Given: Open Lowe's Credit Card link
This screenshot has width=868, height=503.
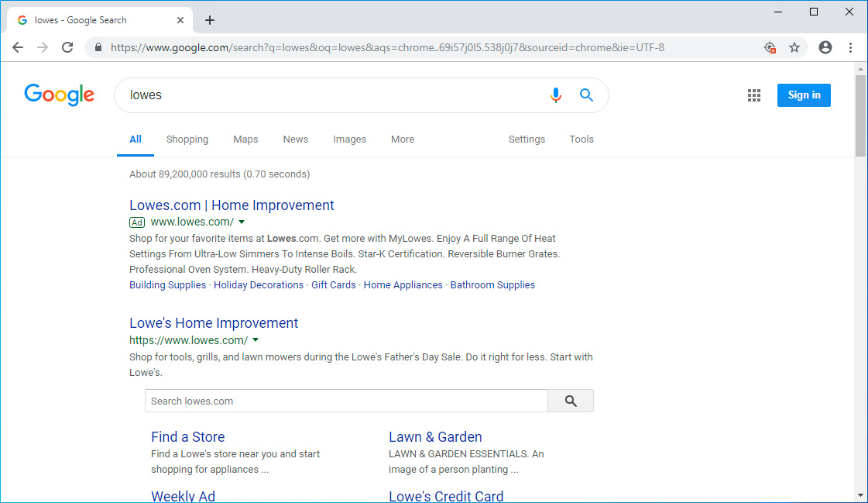Looking at the screenshot, I should coord(446,496).
